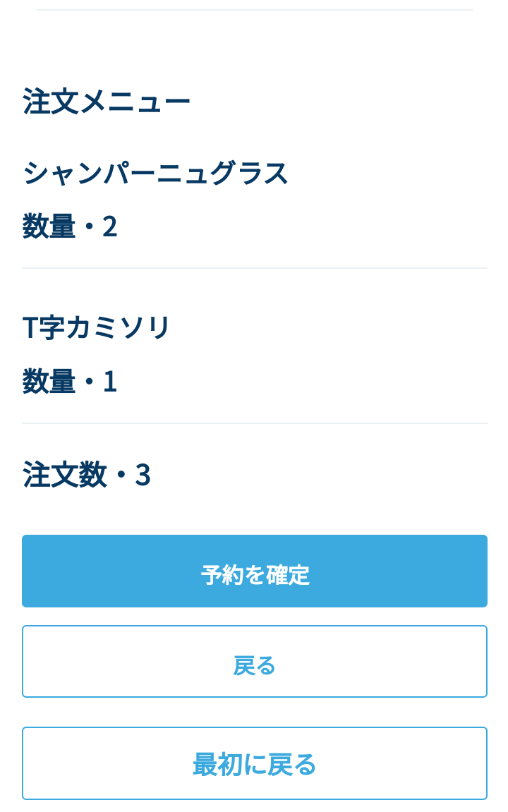Click the 数量 label under シャンパーニュグラス
The height and width of the screenshot is (812, 508).
(49, 226)
